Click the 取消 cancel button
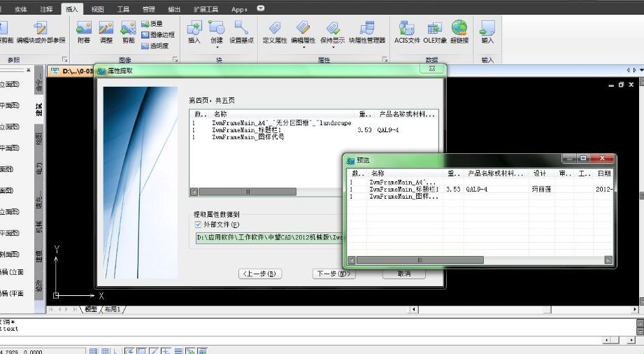 click(x=404, y=274)
